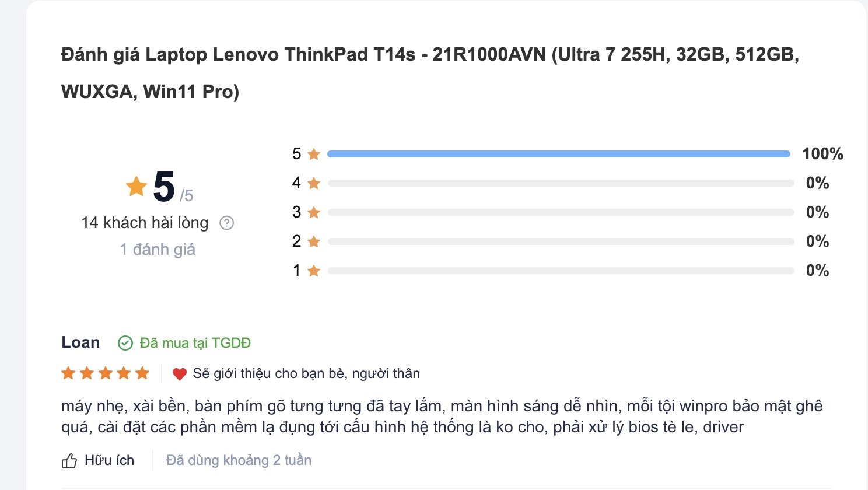Click the star icon on the 3-star rating row

[313, 212]
